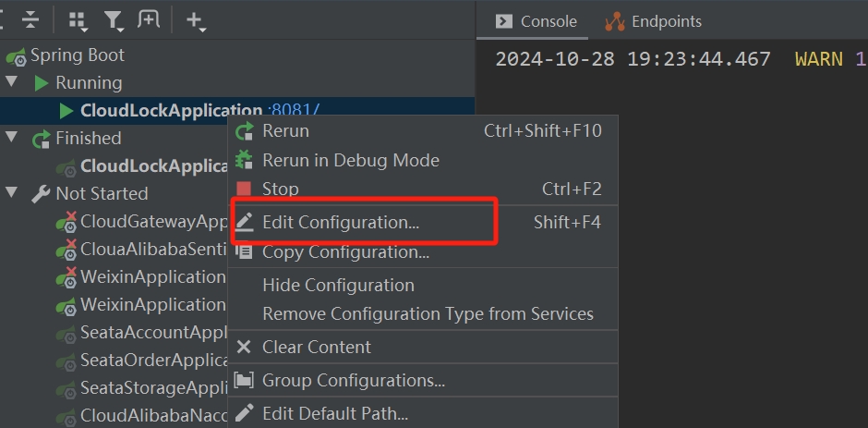Click the Collapse All toolbar icon
Viewport: 868px width, 428px height.
30,19
